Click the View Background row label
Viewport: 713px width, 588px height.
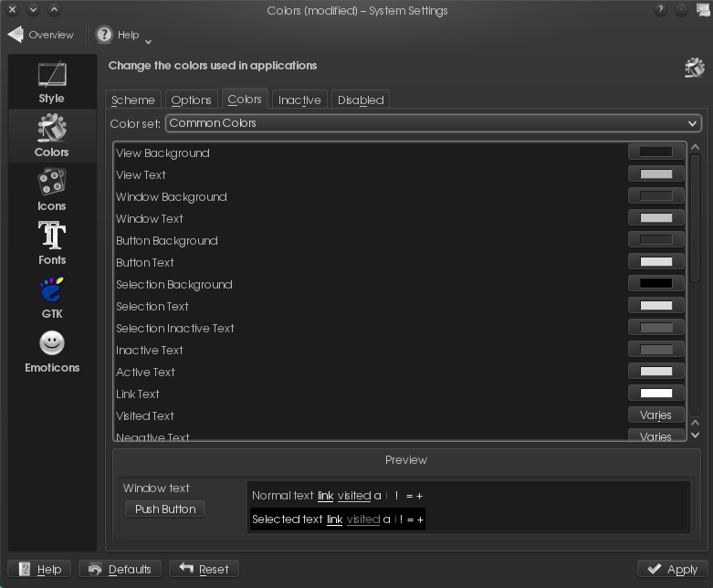coord(163,153)
